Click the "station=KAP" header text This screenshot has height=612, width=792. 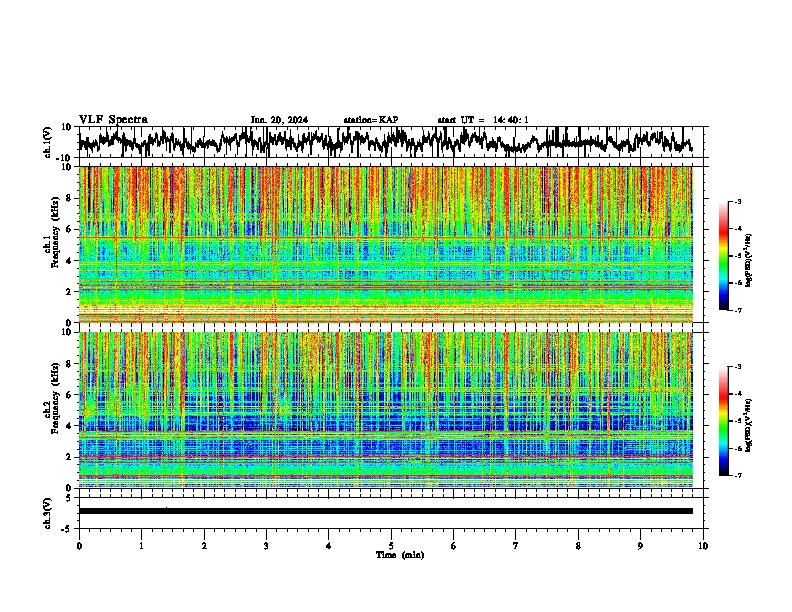point(371,120)
